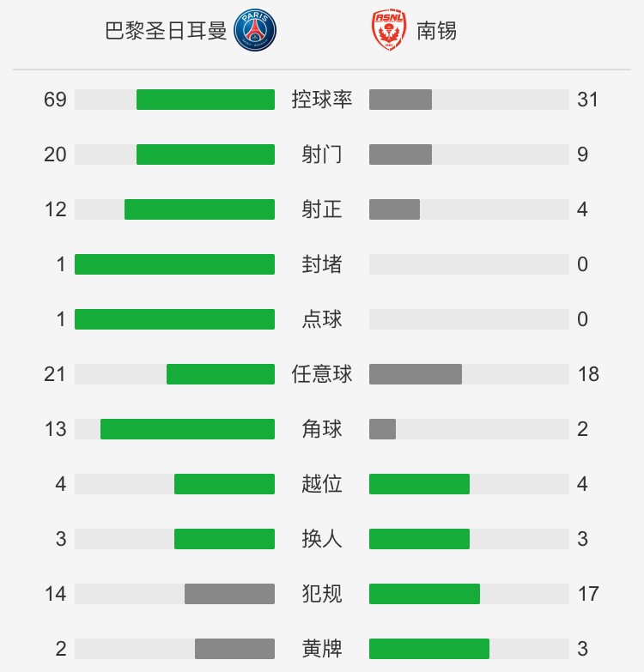Image resolution: width=644 pixels, height=672 pixels.
Task: Click the gray possession bar showing 31
Action: pos(400,100)
